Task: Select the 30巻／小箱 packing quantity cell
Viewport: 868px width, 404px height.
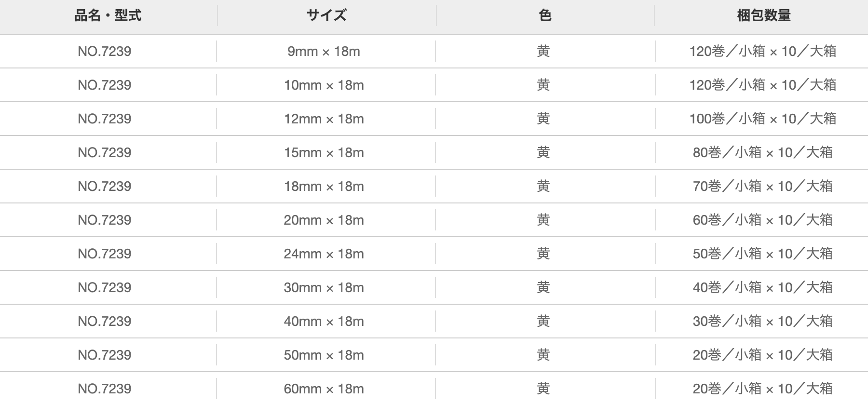Action: click(763, 322)
